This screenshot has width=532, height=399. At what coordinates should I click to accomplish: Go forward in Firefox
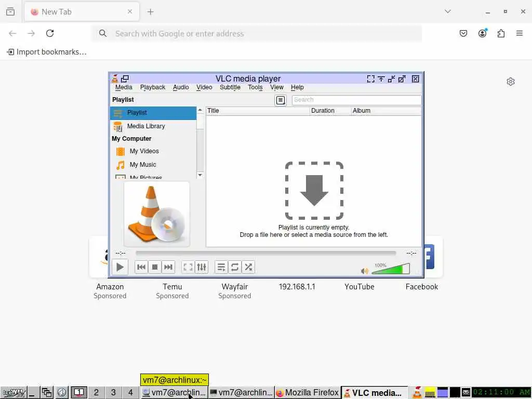click(x=31, y=33)
